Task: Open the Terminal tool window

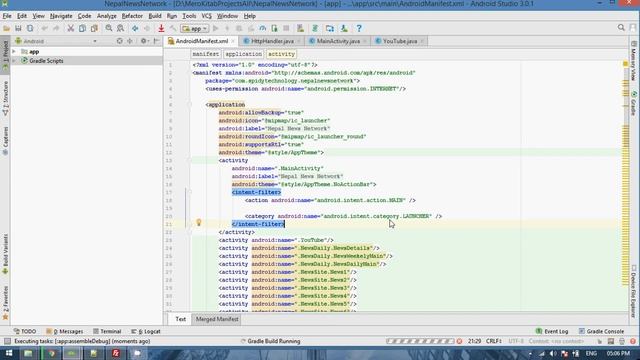Action: click(x=107, y=331)
